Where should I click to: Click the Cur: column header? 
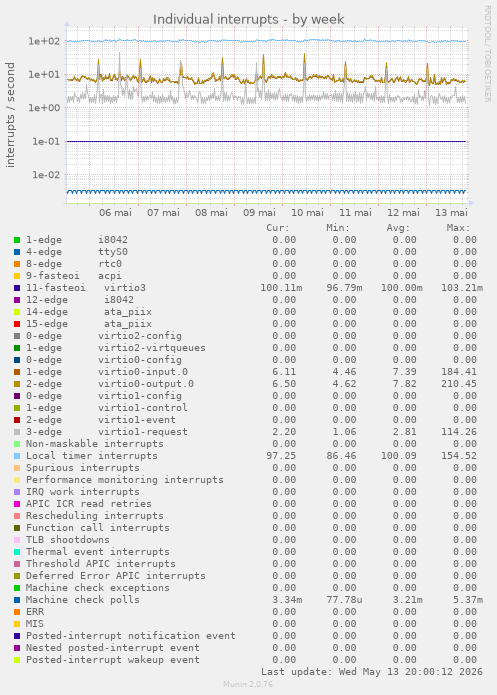(278, 228)
